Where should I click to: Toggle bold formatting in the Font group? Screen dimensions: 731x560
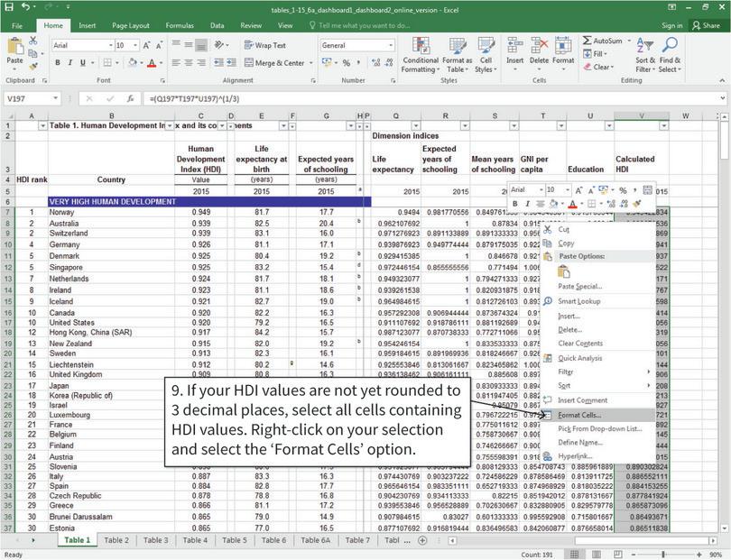click(x=59, y=62)
